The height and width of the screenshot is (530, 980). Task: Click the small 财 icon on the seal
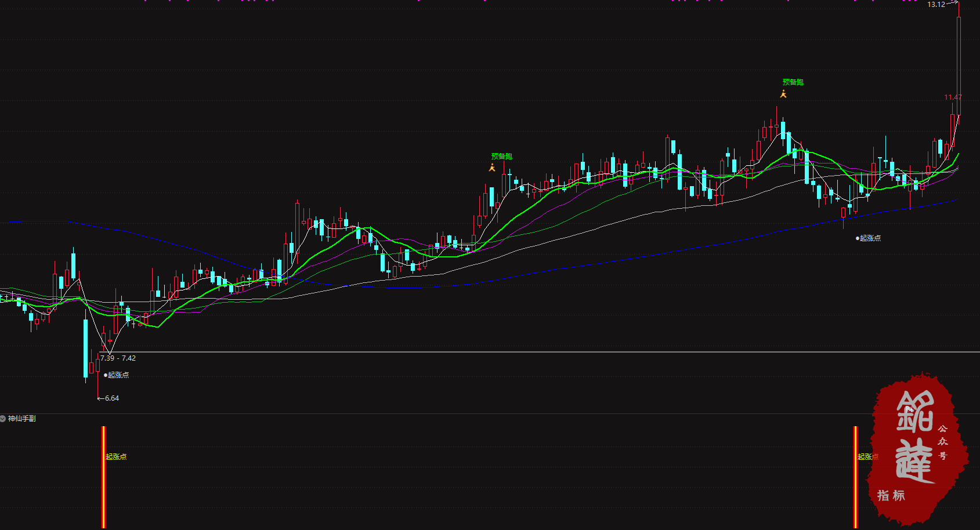[x=909, y=409]
